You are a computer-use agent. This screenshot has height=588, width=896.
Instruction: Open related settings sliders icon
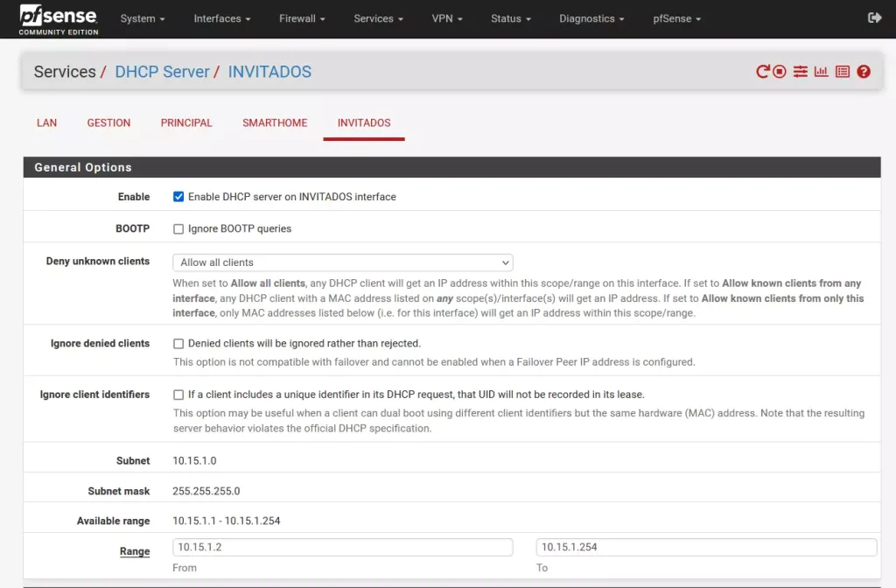click(800, 72)
